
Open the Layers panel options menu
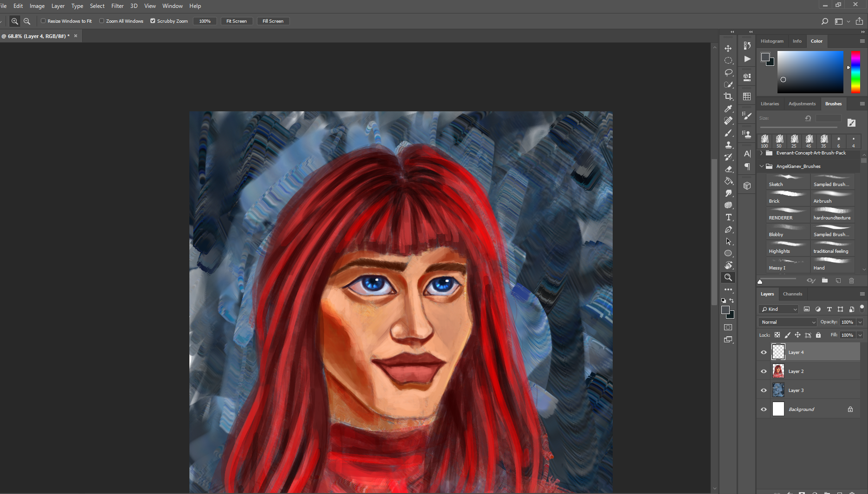point(862,294)
